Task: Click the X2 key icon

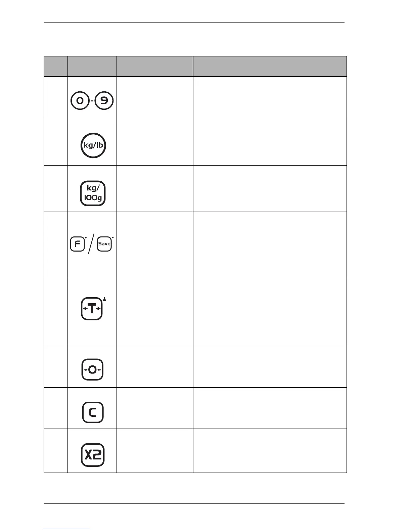Action: (x=93, y=455)
